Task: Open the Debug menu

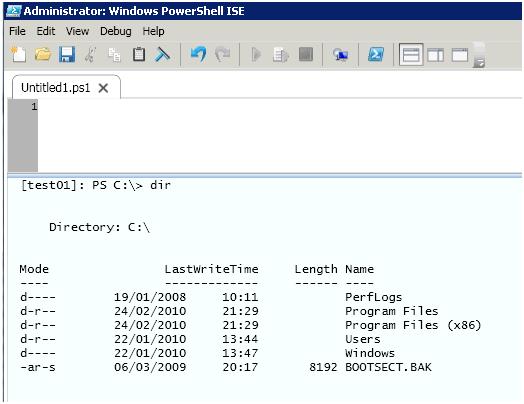Action: (116, 31)
